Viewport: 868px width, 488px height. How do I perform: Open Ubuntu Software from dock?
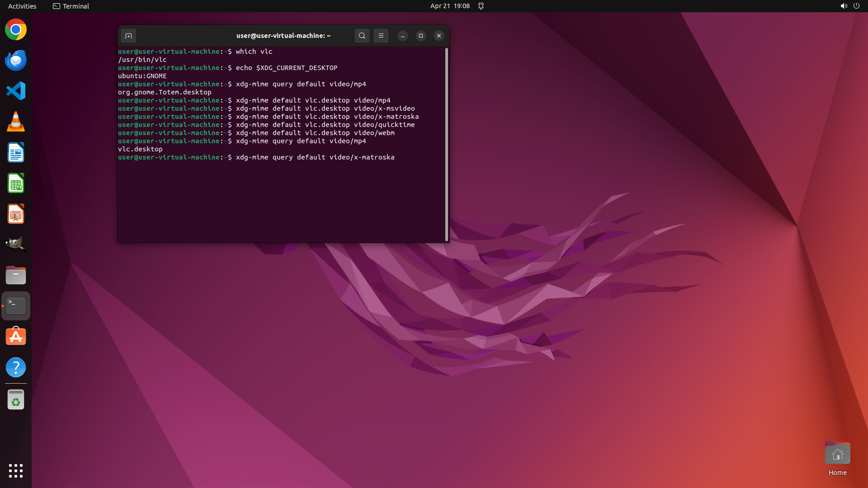tap(16, 337)
